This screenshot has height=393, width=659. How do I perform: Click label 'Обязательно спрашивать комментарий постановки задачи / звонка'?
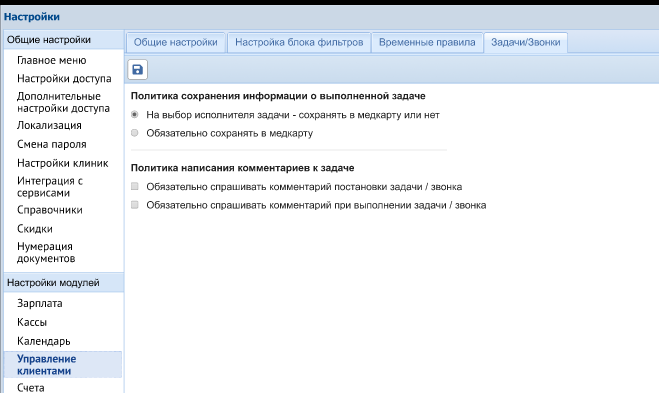304,187
